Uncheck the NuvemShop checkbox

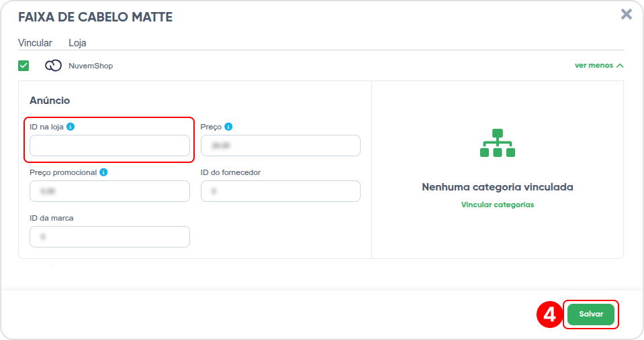pyautogui.click(x=24, y=66)
